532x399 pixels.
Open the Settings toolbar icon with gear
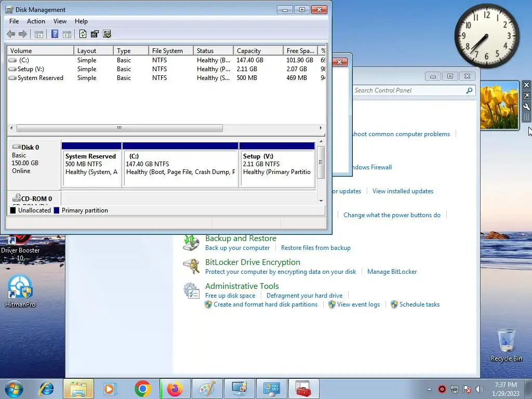tap(107, 34)
